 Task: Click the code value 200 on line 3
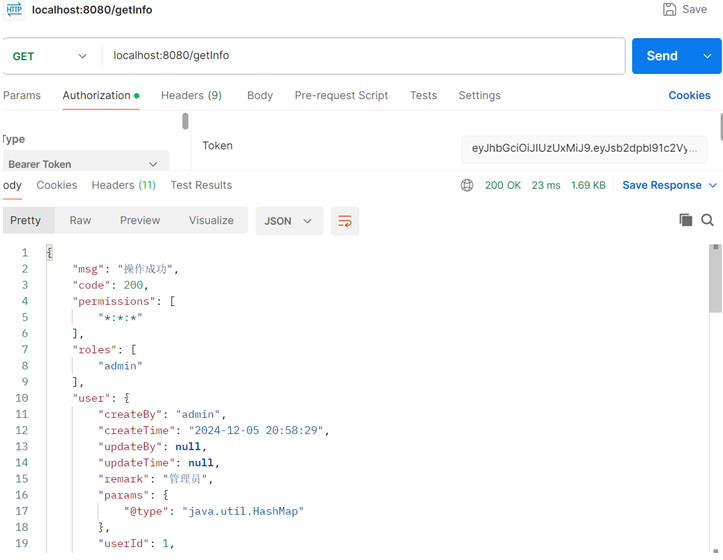tap(133, 285)
